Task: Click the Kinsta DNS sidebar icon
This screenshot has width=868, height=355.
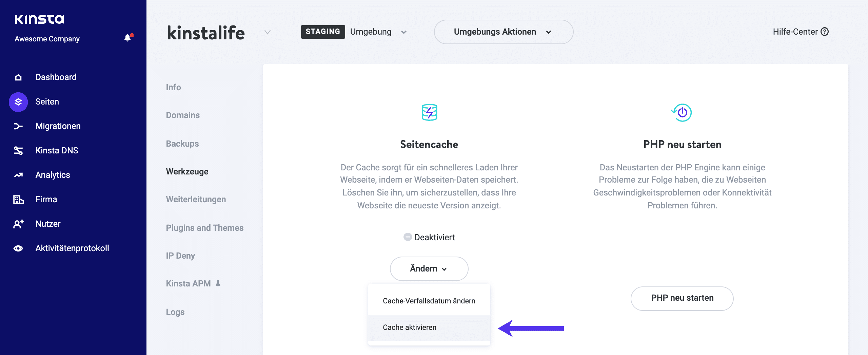Action: (18, 150)
